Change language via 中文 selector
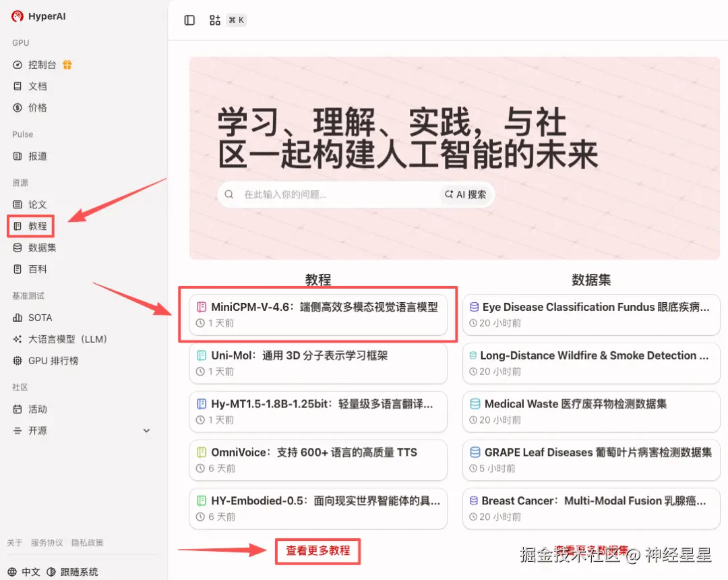Viewport: 728px width, 580px height. (24, 572)
